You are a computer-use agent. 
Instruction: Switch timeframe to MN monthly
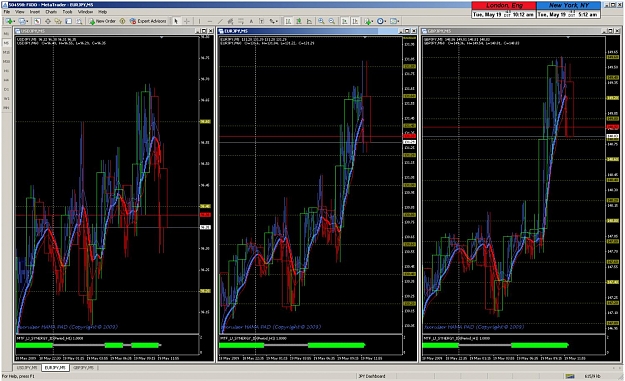click(6, 108)
